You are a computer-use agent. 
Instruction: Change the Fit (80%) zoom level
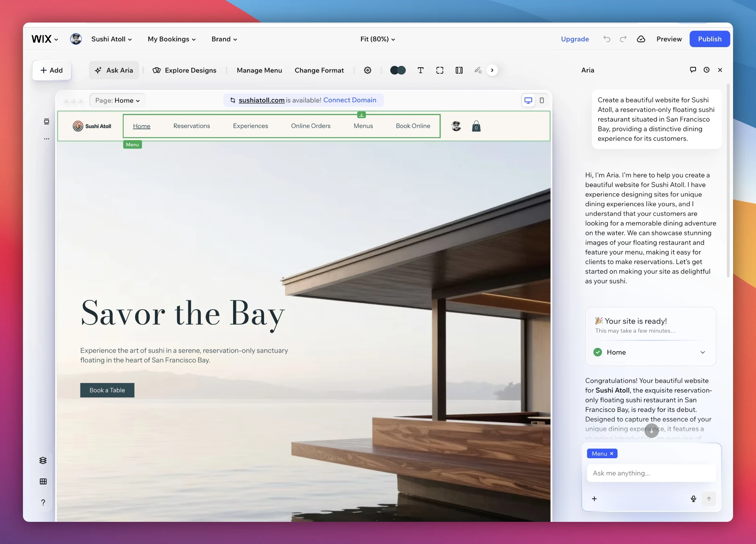tap(378, 39)
